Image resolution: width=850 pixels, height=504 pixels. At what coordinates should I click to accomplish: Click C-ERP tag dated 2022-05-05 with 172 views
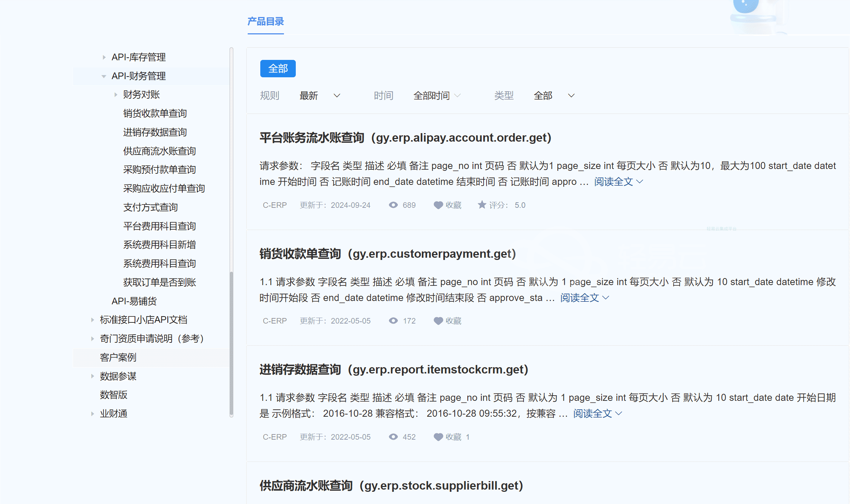pyautogui.click(x=275, y=321)
